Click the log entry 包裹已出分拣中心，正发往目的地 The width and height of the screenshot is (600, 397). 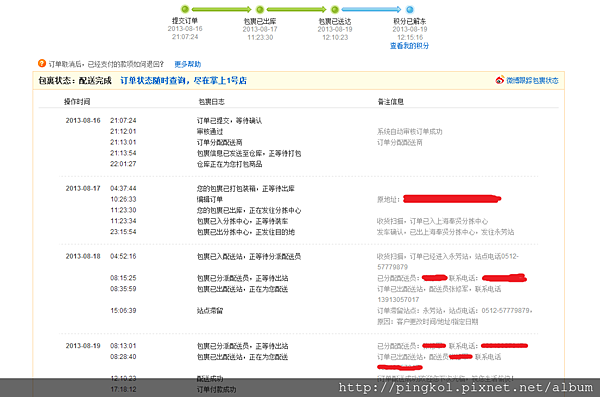click(246, 232)
